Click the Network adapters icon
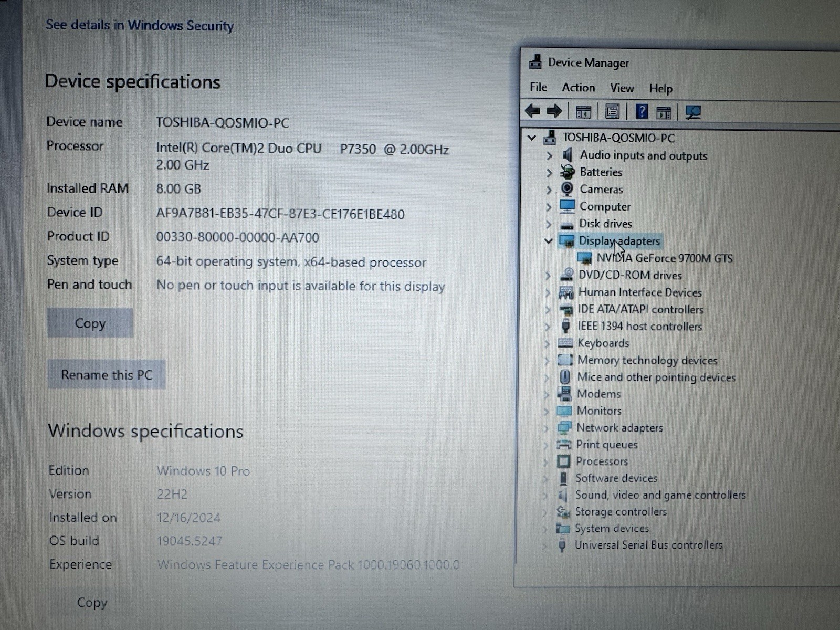This screenshot has width=840, height=630. click(x=564, y=427)
